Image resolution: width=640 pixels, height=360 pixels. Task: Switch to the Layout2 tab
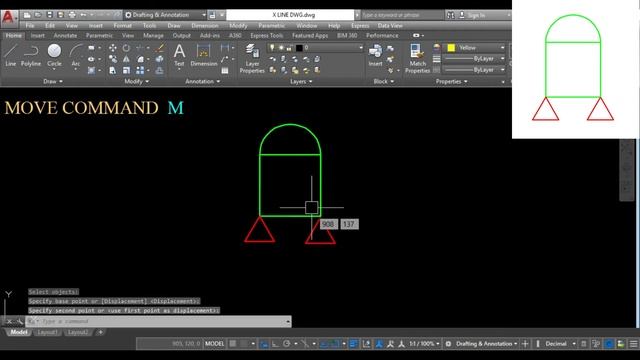(78, 332)
